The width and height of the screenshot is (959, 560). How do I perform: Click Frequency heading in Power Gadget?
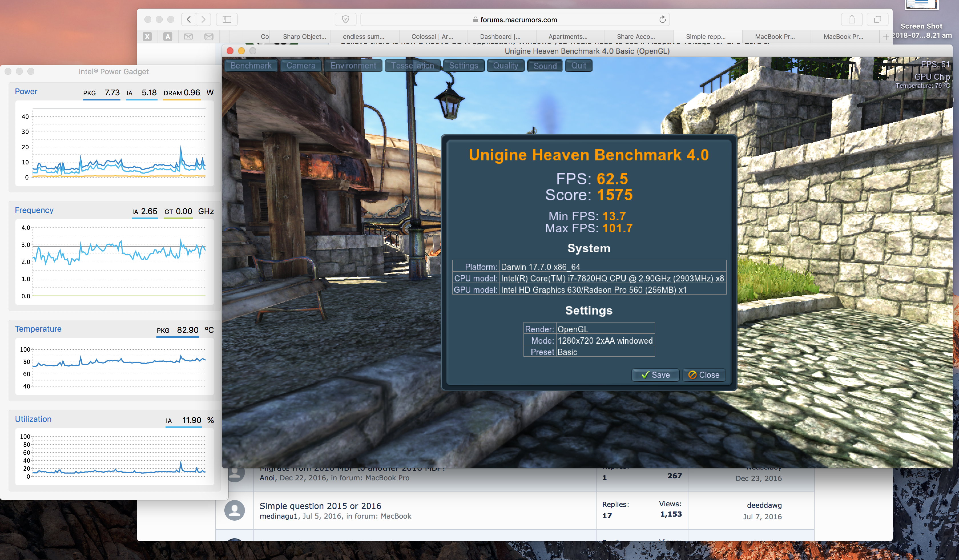pos(34,210)
